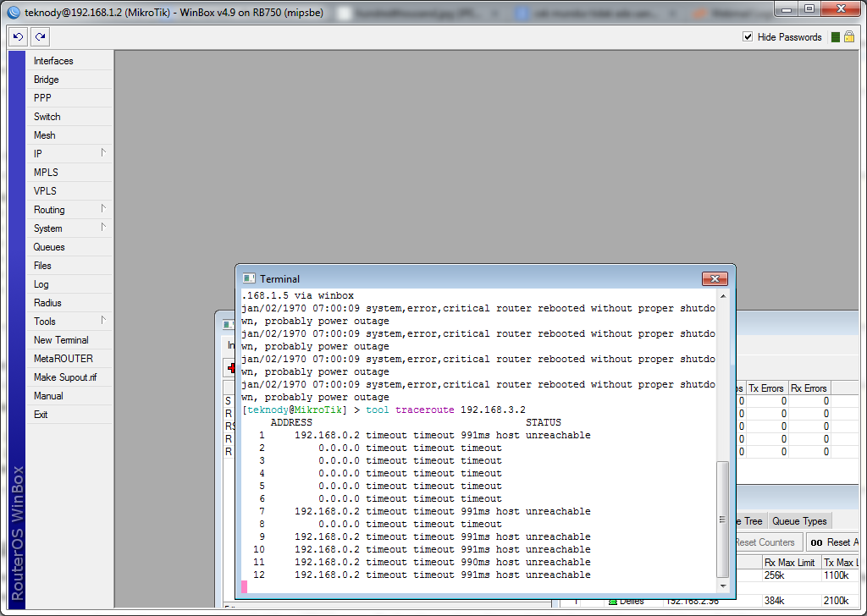This screenshot has height=616, width=867.
Task: Expand the IP submenu
Action: (x=69, y=154)
